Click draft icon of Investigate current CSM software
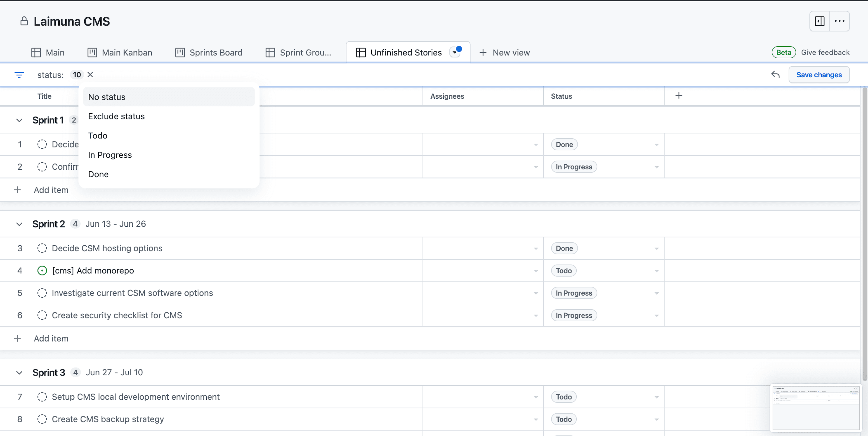This screenshot has width=868, height=436. 42,293
